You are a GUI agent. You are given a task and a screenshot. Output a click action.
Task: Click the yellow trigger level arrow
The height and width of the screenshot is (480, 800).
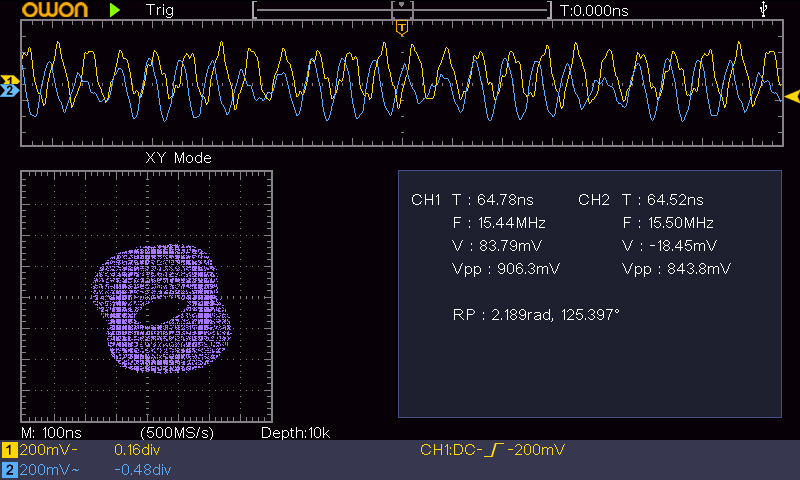tap(792, 96)
